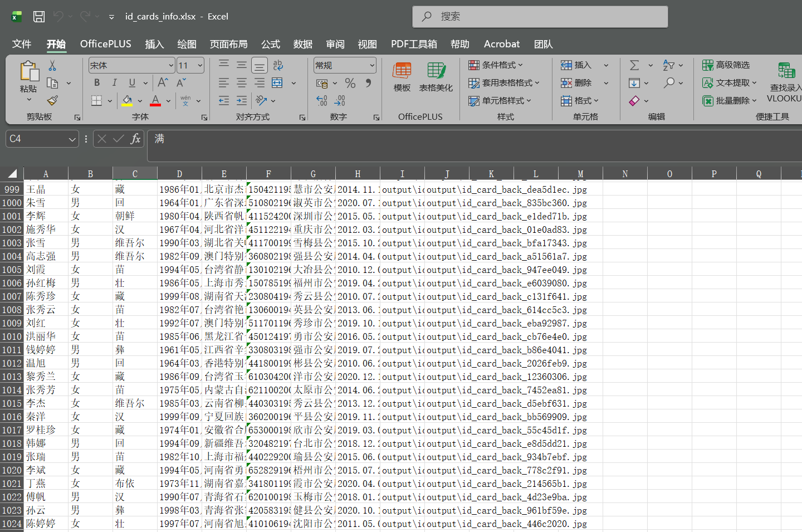The width and height of the screenshot is (802, 532).
Task: Toggle Underline formatting
Action: 132,83
